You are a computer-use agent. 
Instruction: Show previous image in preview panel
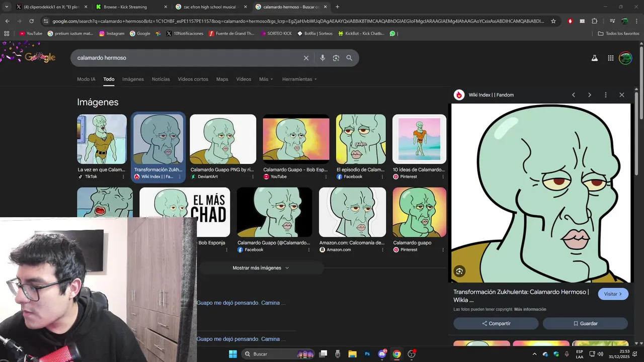pyautogui.click(x=574, y=95)
